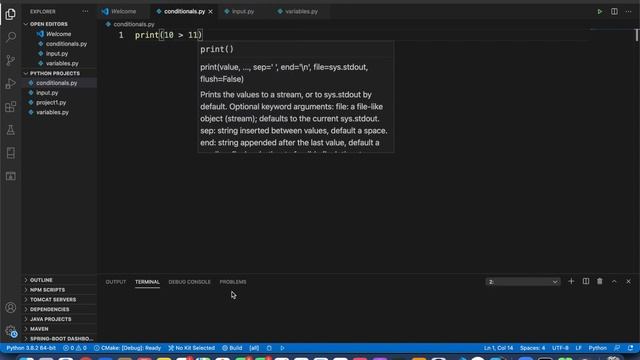Open the Run and Debug view
The height and width of the screenshot is (360, 640).
(x=11, y=83)
